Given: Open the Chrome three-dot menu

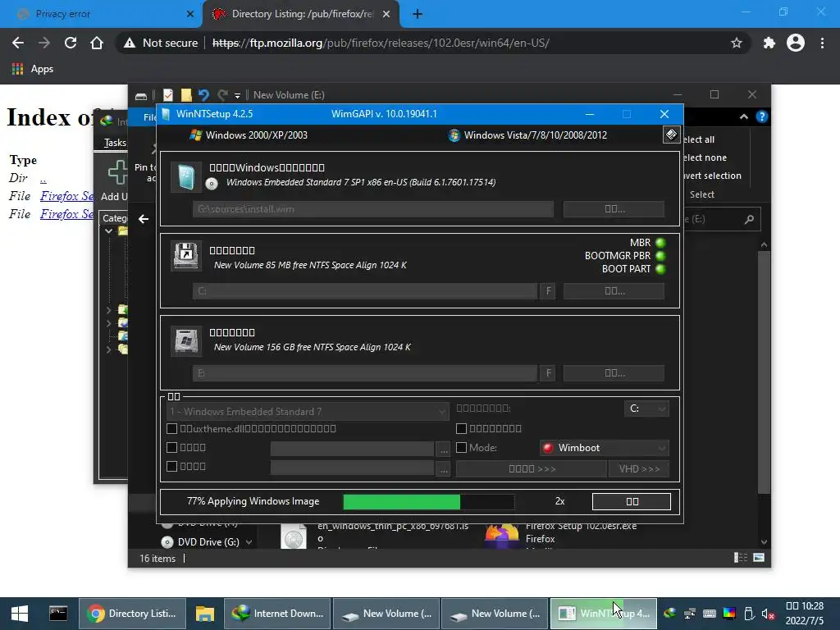Looking at the screenshot, I should [x=822, y=43].
